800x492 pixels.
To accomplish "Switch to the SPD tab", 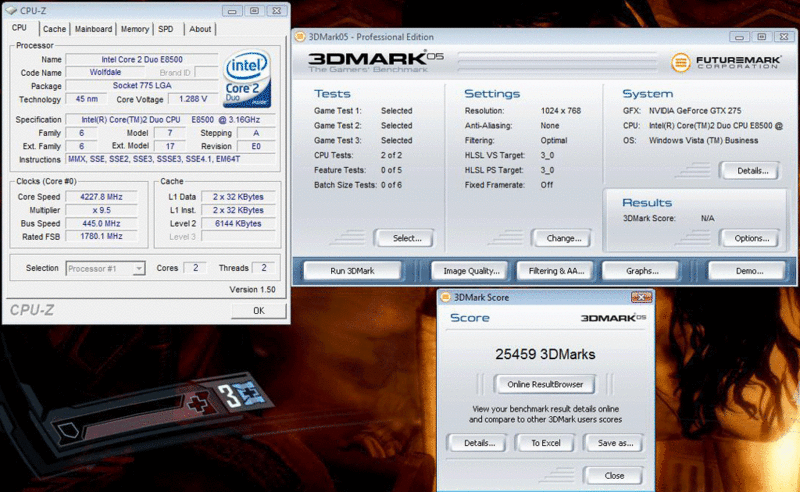I will click(166, 29).
